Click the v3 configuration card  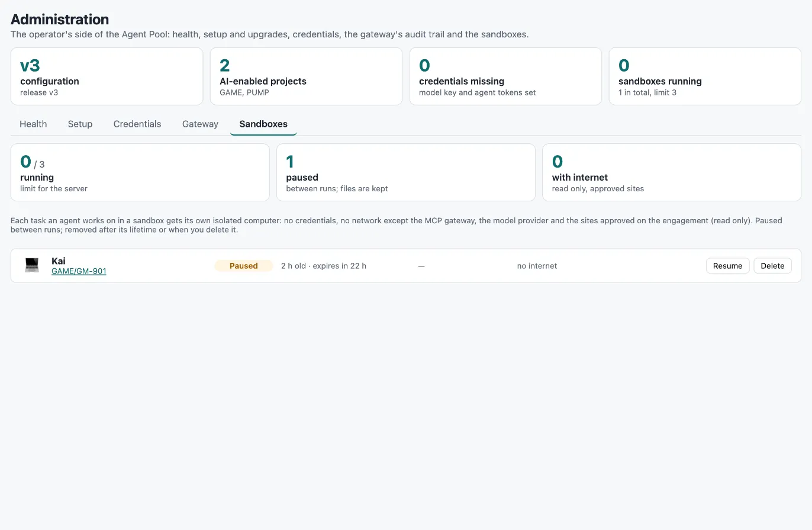coord(107,76)
